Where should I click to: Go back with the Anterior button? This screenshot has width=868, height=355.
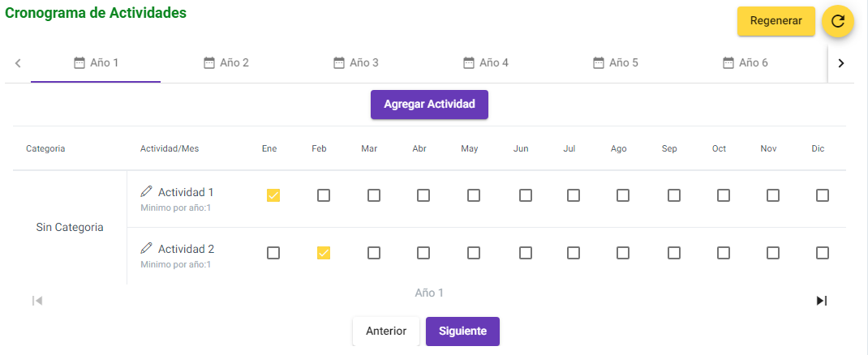tap(386, 331)
